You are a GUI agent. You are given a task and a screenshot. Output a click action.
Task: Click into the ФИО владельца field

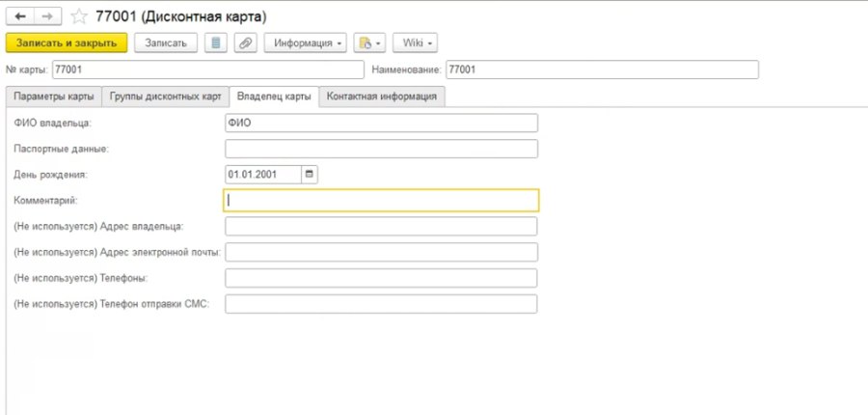click(x=381, y=123)
